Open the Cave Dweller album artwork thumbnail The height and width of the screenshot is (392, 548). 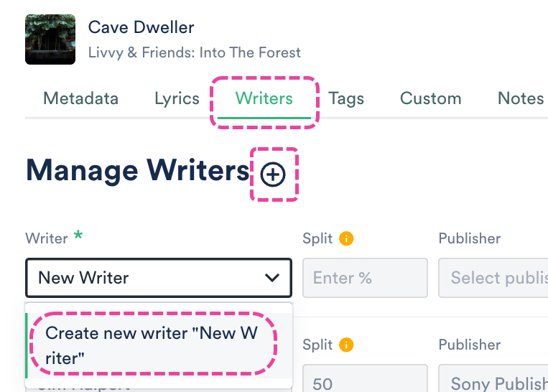[50, 39]
